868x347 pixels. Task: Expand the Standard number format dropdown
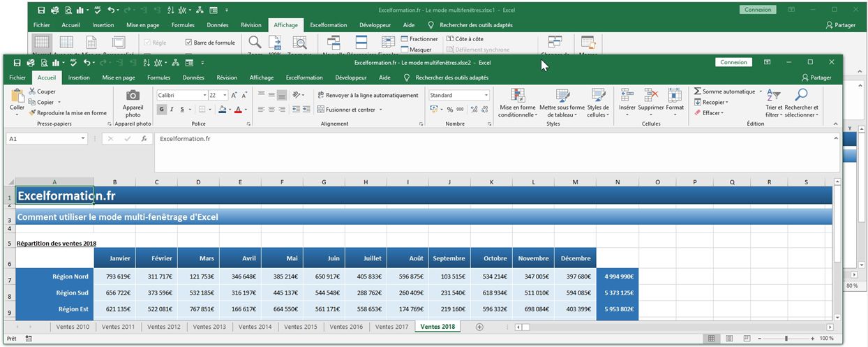point(486,95)
